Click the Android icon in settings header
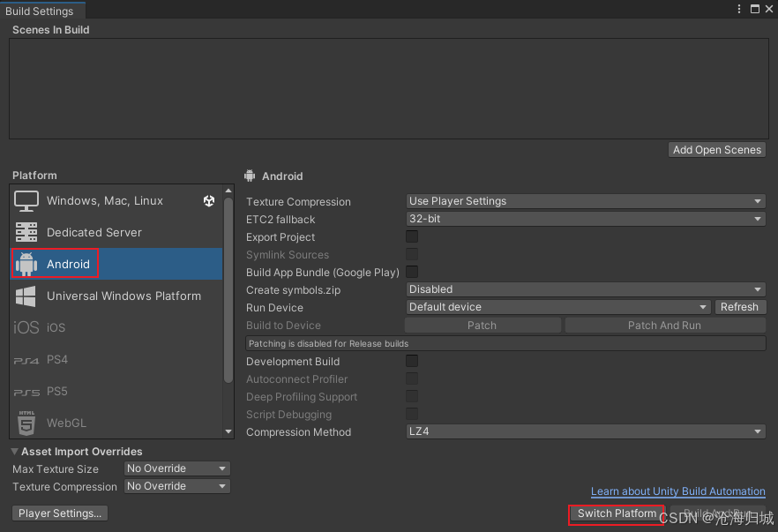 point(250,176)
